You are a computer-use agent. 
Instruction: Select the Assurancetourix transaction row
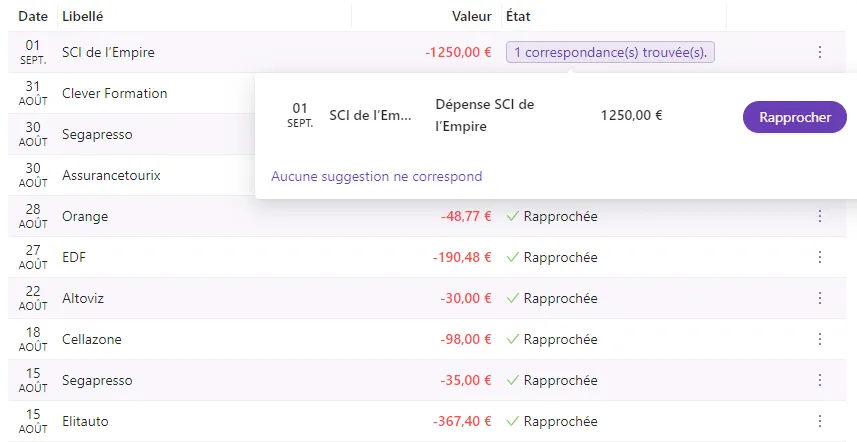pyautogui.click(x=131, y=175)
